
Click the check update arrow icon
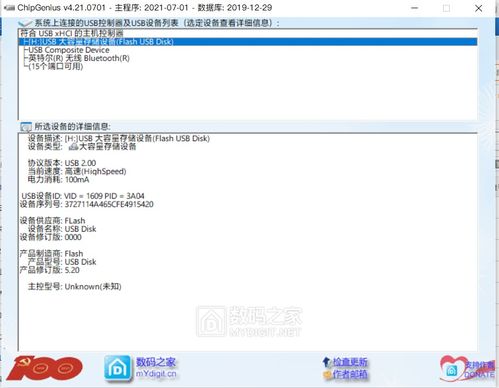coord(327,362)
